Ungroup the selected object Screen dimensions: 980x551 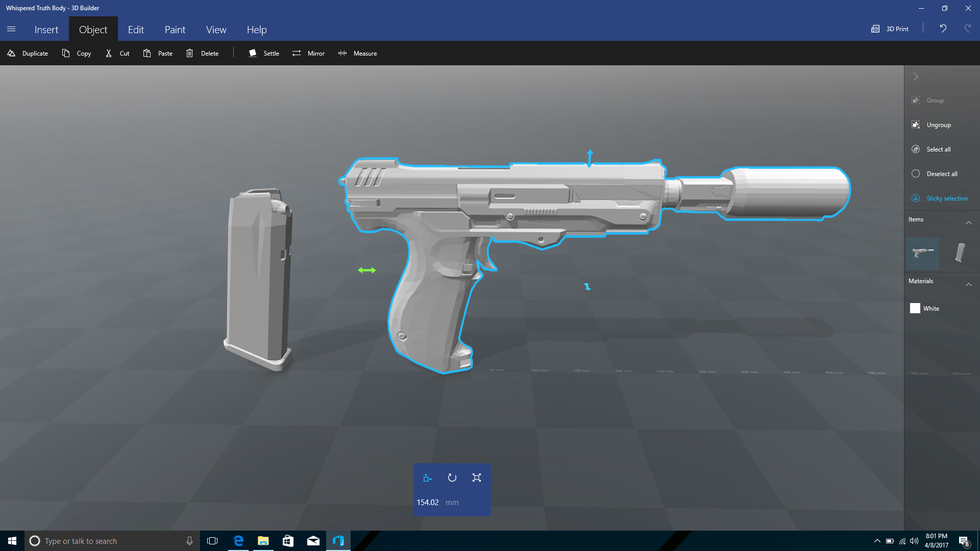(932, 125)
